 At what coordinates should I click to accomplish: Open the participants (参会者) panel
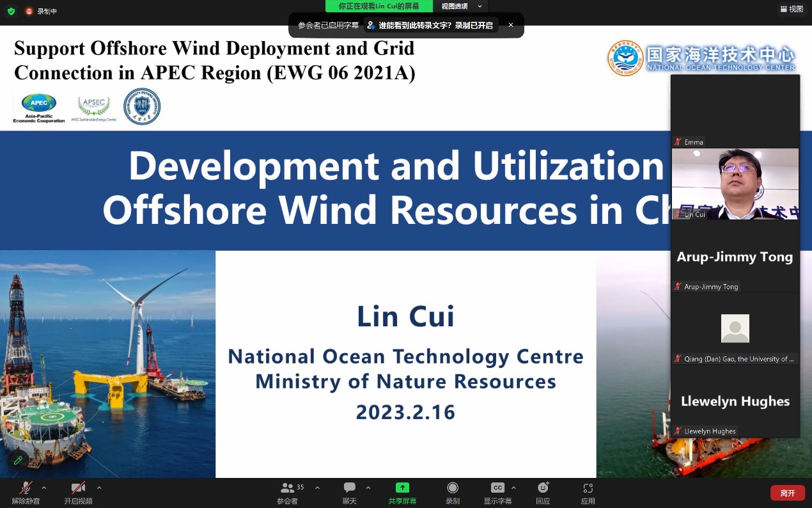[x=288, y=488]
